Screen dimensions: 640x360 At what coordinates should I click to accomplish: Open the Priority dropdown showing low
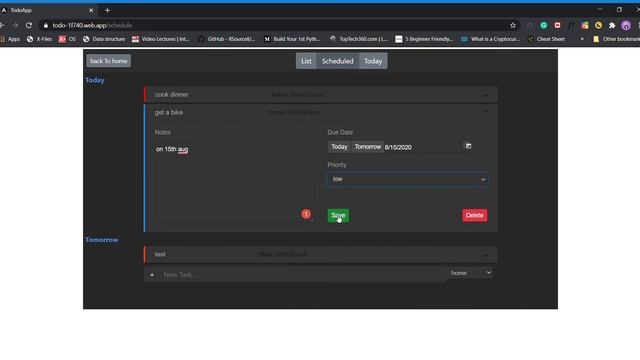(x=407, y=179)
